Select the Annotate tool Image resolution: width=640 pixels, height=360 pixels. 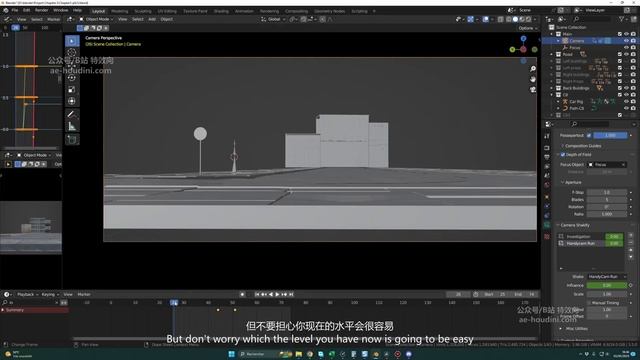coord(72,115)
